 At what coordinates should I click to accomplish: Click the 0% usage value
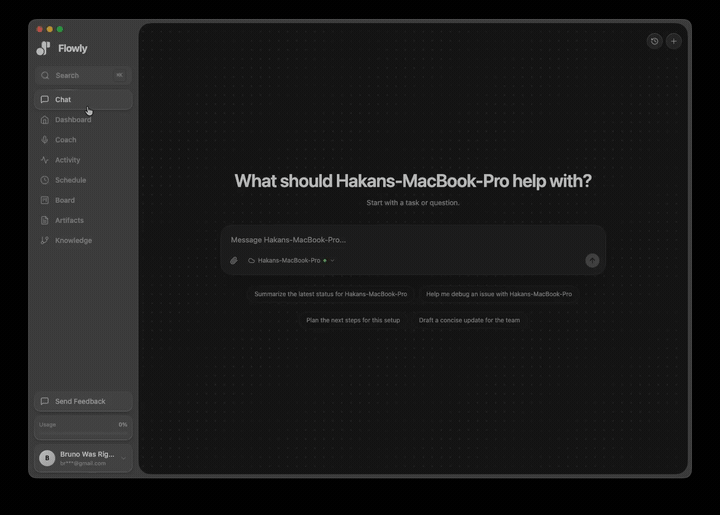pyautogui.click(x=123, y=425)
